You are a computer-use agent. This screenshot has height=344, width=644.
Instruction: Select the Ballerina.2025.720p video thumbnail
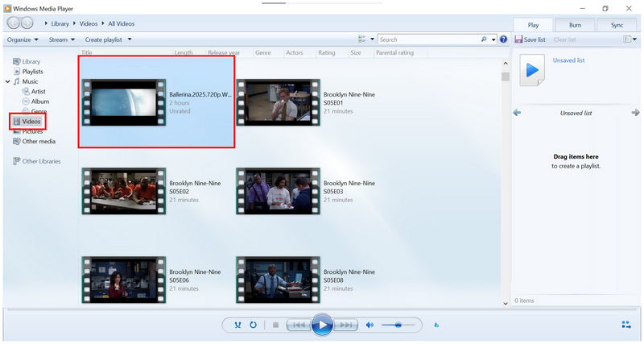coord(124,102)
